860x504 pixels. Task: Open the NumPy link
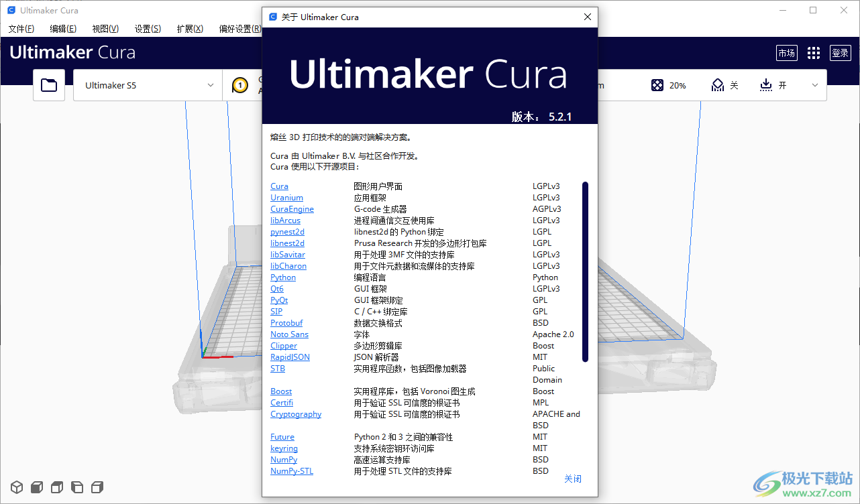click(284, 460)
